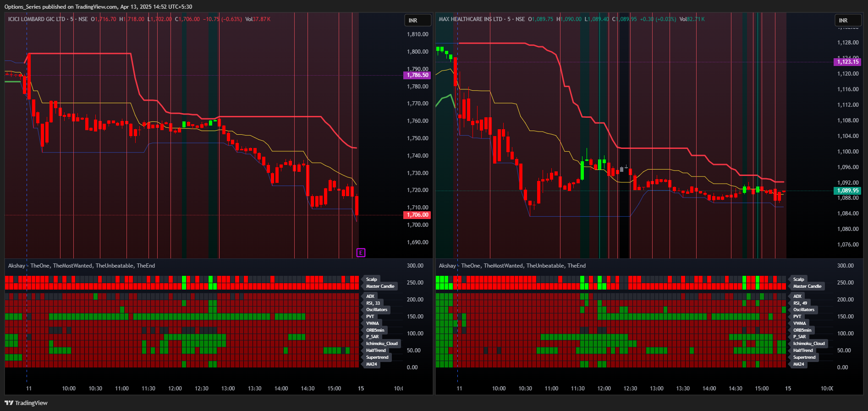Click 13:30 on the Max Healthcare time axis
Screen dimensions: 868x411
[683, 389]
